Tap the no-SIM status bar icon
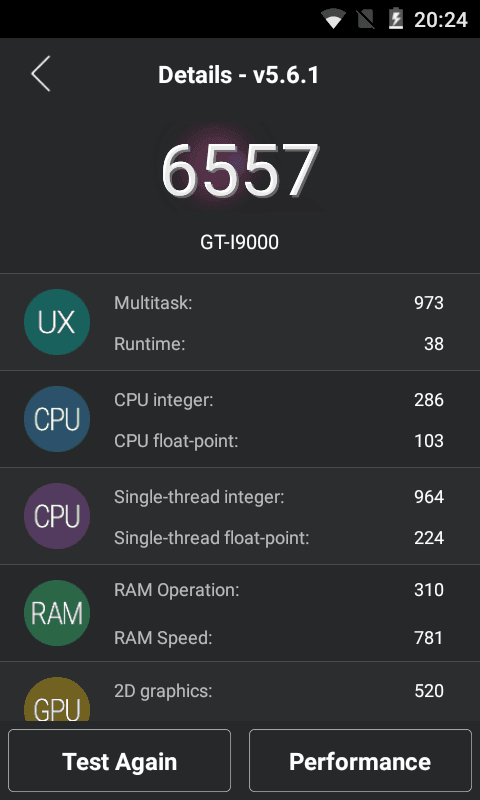 coord(366,19)
